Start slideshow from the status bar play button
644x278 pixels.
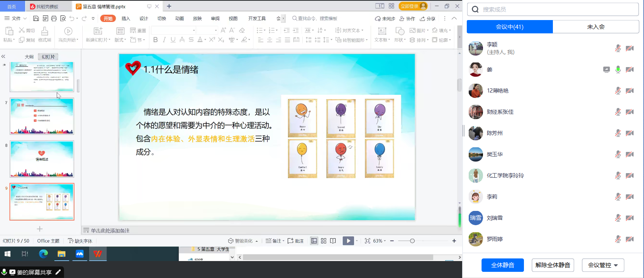tap(348, 241)
